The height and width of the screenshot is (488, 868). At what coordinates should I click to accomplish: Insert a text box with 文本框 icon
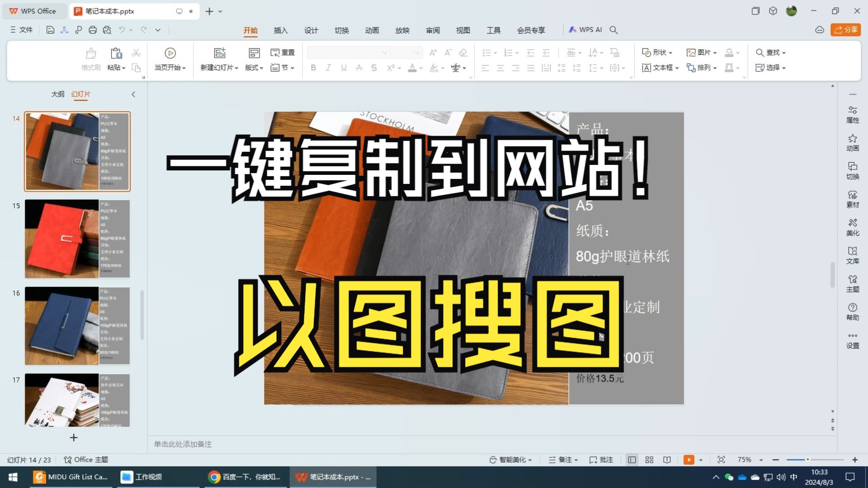click(x=660, y=68)
